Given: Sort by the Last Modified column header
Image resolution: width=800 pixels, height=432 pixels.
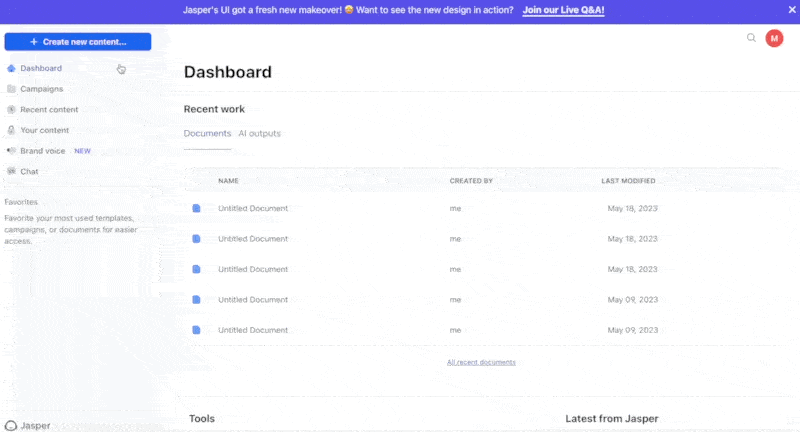Looking at the screenshot, I should tap(628, 181).
